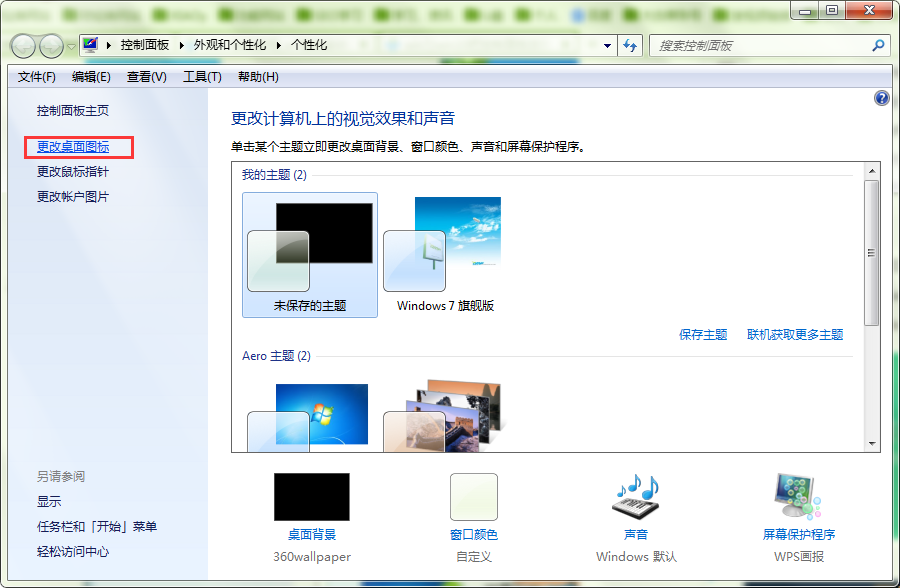This screenshot has width=900, height=588.
Task: Click the theme list scrollbar down arrow
Action: pyautogui.click(x=871, y=443)
